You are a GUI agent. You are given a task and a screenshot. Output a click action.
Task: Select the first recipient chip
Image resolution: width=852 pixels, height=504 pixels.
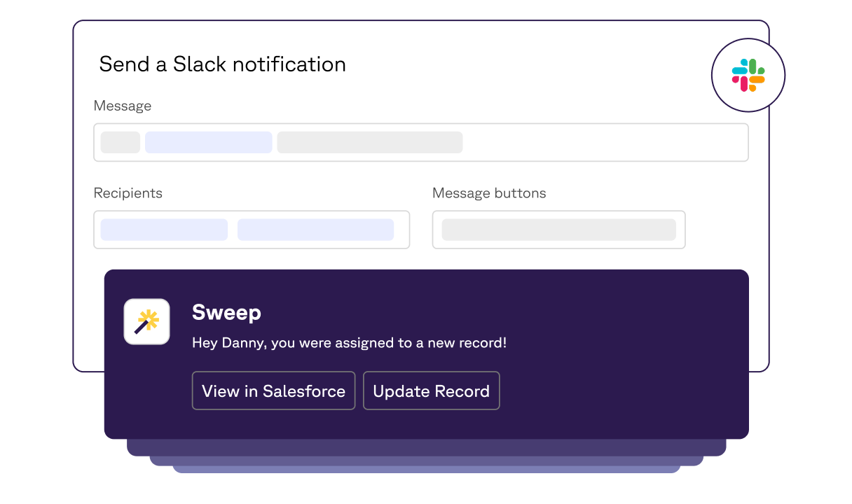[x=164, y=230]
